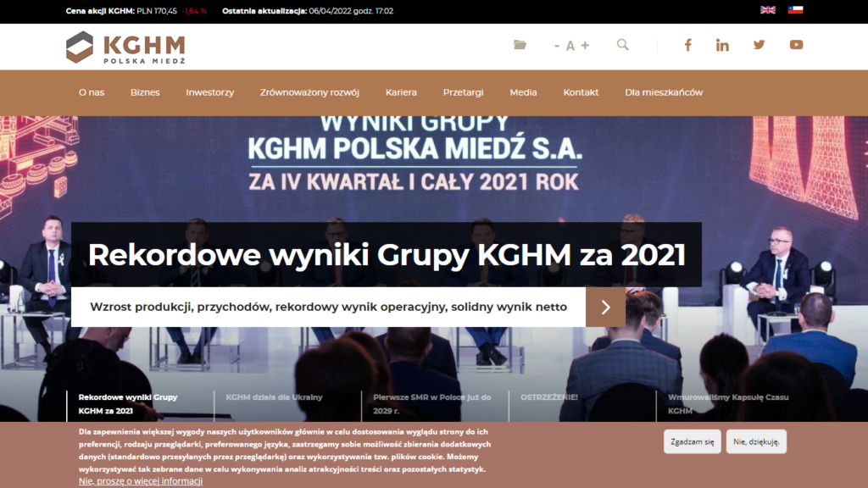Select the Kariera menu item
The image size is (868, 488).
401,92
